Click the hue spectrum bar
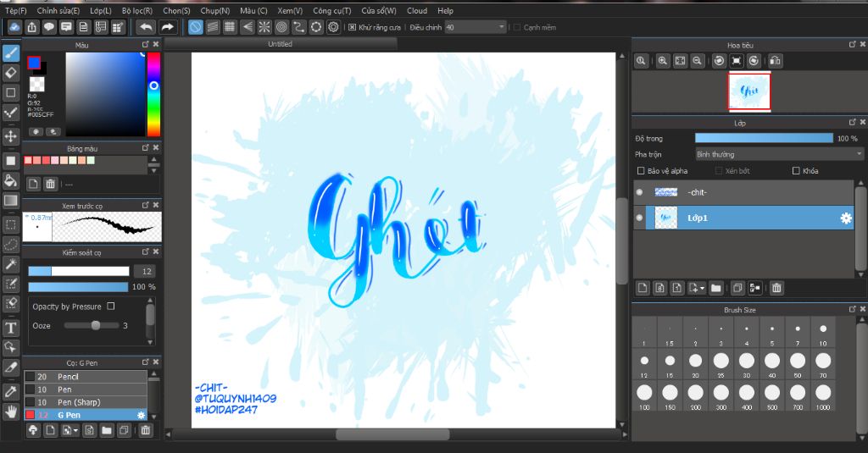 [153, 94]
